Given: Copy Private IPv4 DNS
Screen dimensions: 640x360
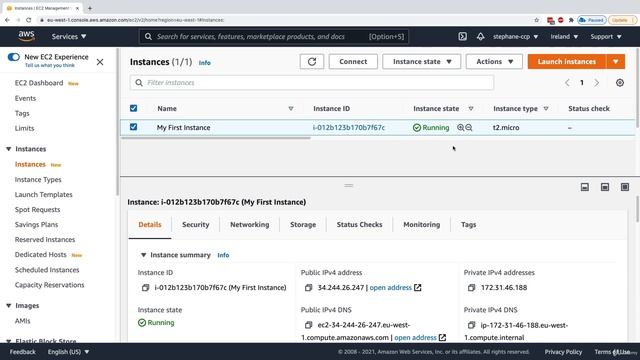Looking at the screenshot, I should [x=471, y=325].
